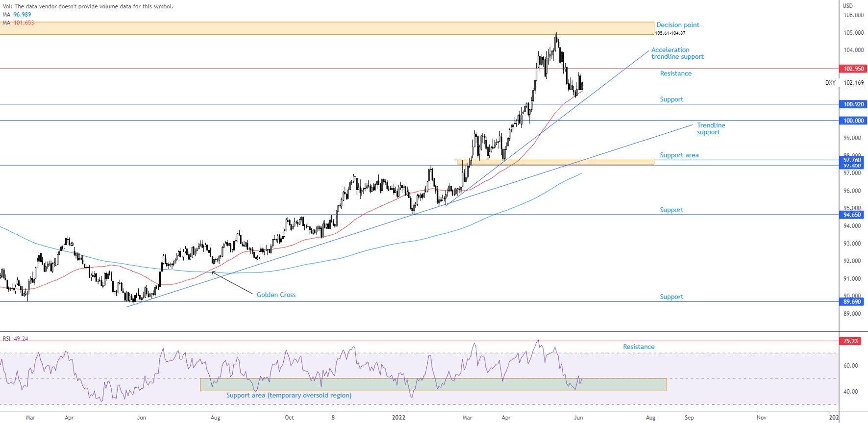Click the 106.000 price scale value
Viewport: 868px width, 423px height.
pyautogui.click(x=853, y=15)
